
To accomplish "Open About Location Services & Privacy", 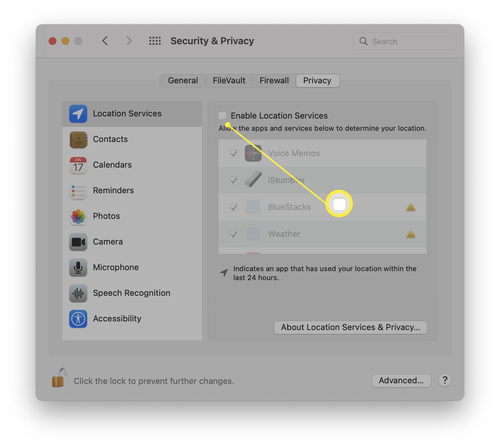I will [x=350, y=327].
